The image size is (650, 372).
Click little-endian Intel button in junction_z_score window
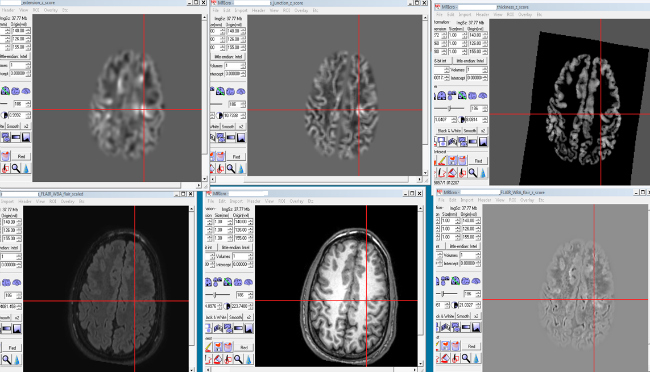[x=228, y=56]
